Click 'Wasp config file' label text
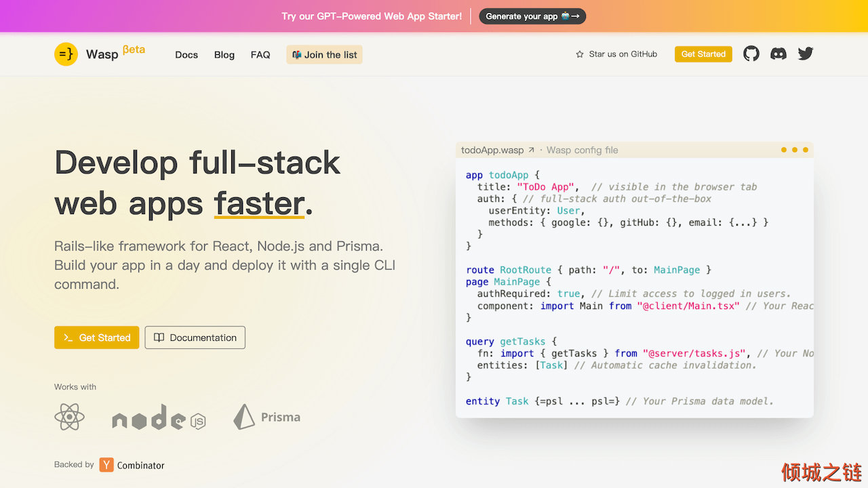868x488 pixels. pos(583,150)
